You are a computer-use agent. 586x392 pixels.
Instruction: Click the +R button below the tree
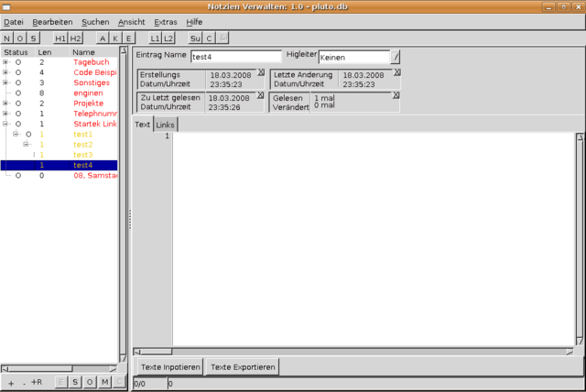37,381
